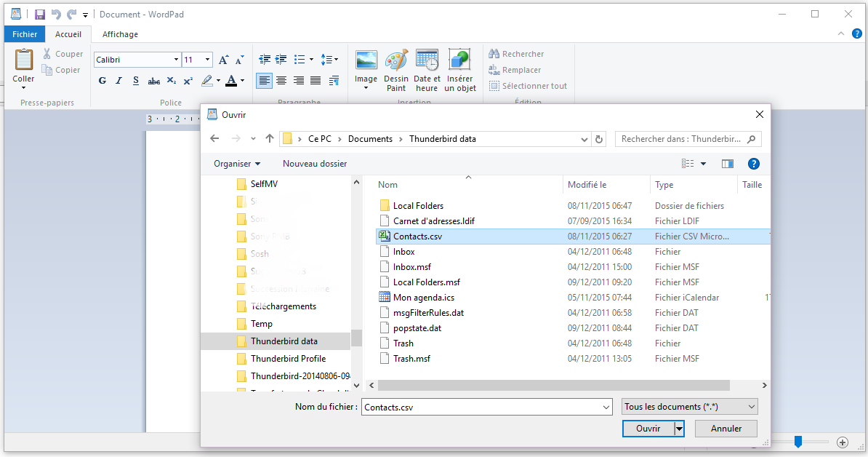This screenshot has height=457, width=868.
Task: Refresh the Thunderbird data folder listing
Action: (x=599, y=139)
